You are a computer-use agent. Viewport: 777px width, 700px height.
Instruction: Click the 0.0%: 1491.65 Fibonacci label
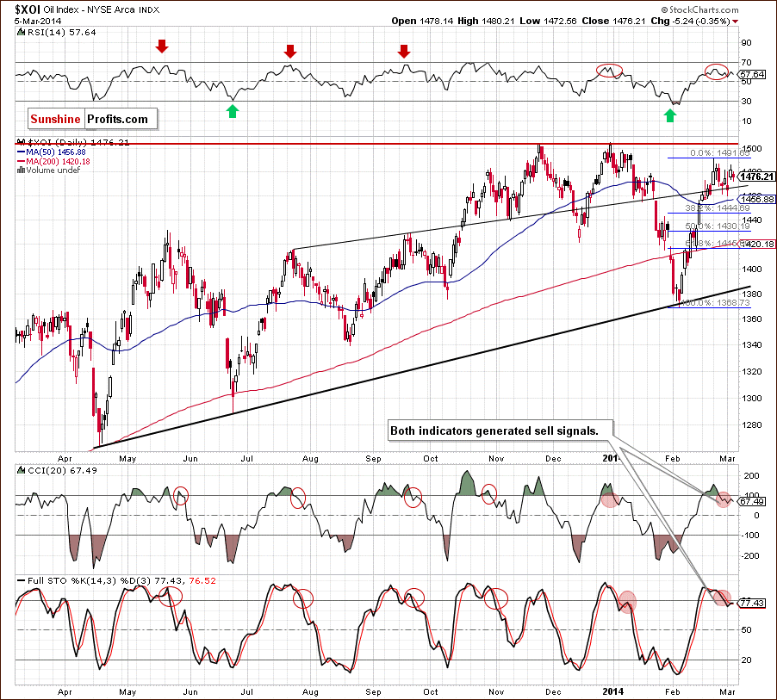720,153
